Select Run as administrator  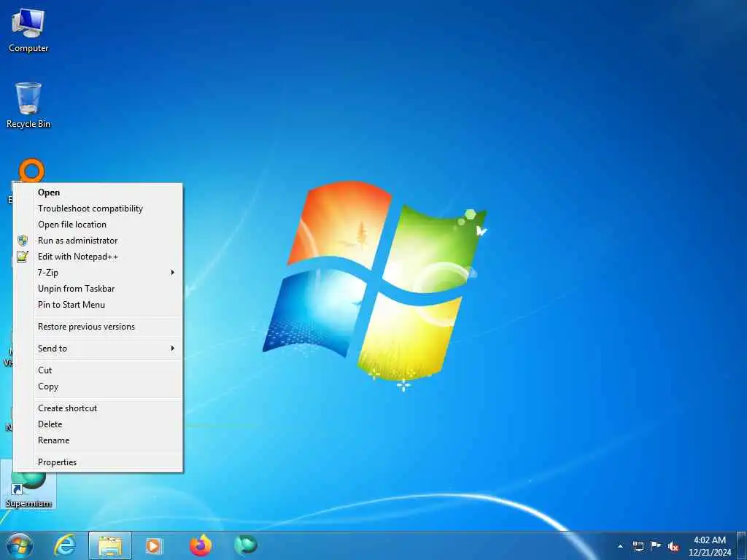point(98,241)
